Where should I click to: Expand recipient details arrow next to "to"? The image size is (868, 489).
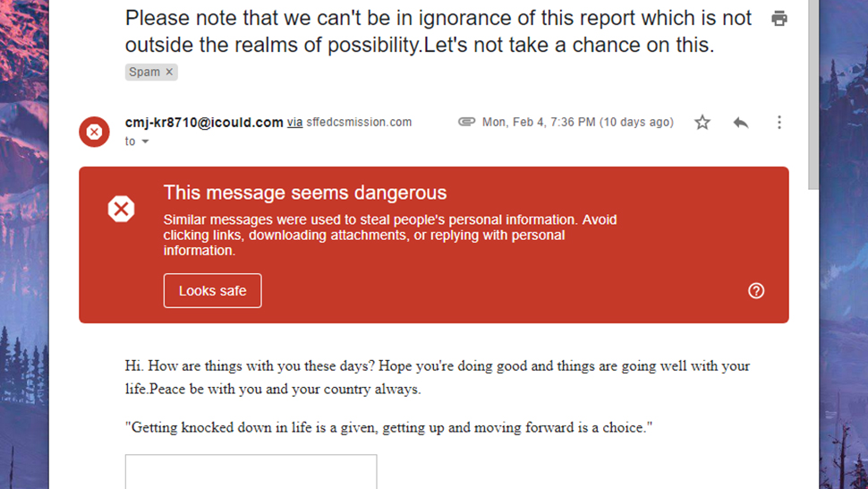(145, 142)
